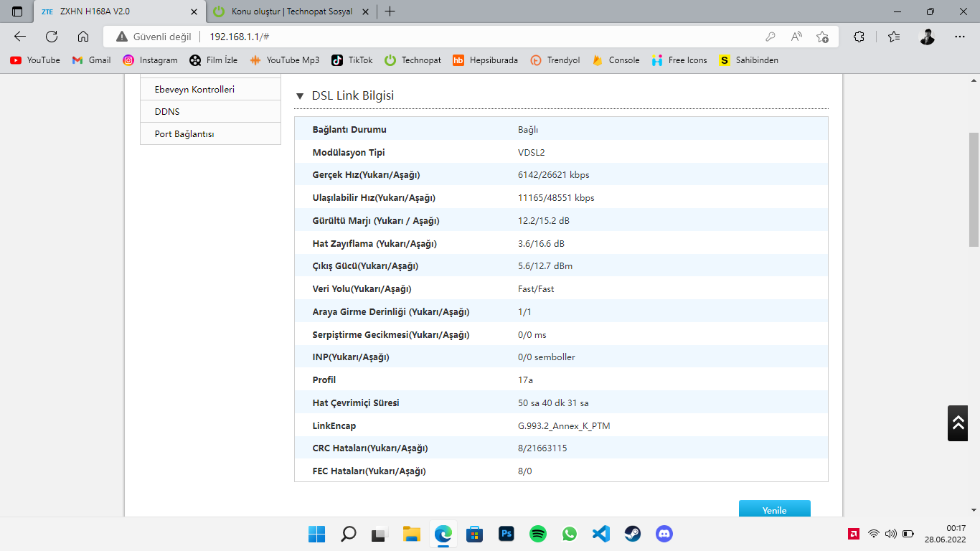Open Edge Settings and more menu

pos(960,37)
